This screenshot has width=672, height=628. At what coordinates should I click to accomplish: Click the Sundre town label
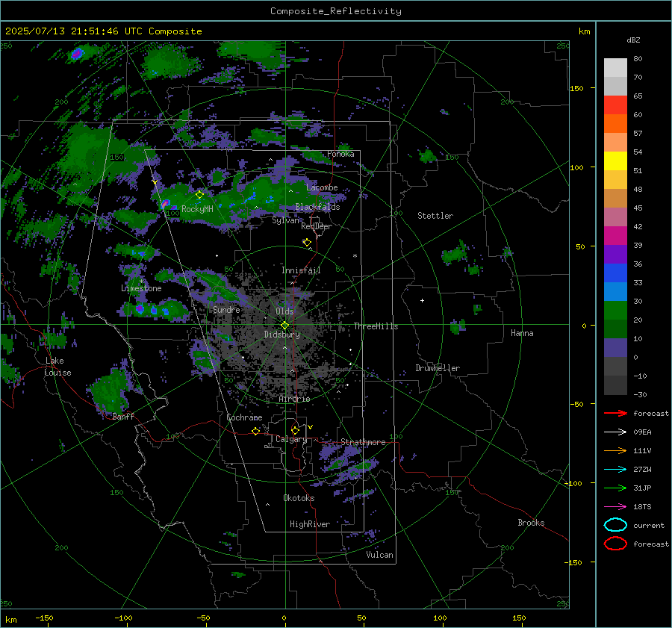coord(226,309)
